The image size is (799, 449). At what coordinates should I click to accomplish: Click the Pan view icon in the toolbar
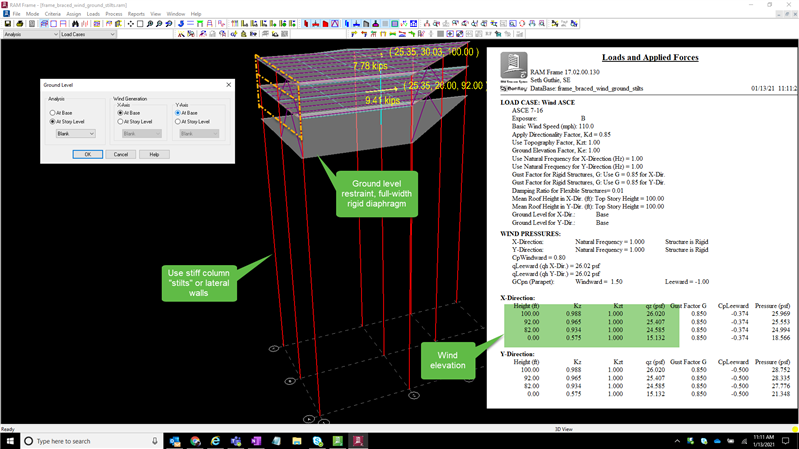(x=130, y=24)
